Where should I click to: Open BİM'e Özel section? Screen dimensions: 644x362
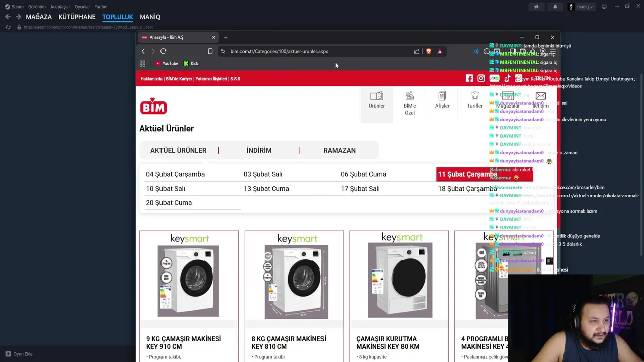(x=410, y=103)
